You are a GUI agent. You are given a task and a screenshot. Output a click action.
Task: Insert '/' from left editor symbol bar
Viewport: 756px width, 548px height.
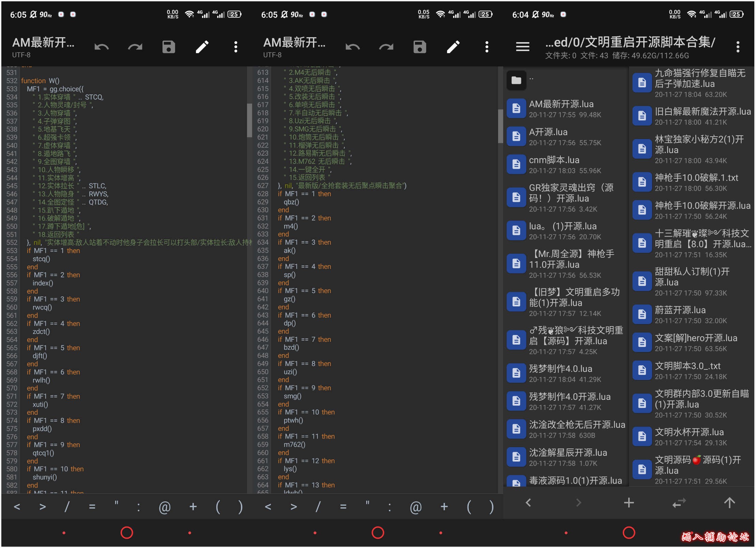[x=67, y=507]
